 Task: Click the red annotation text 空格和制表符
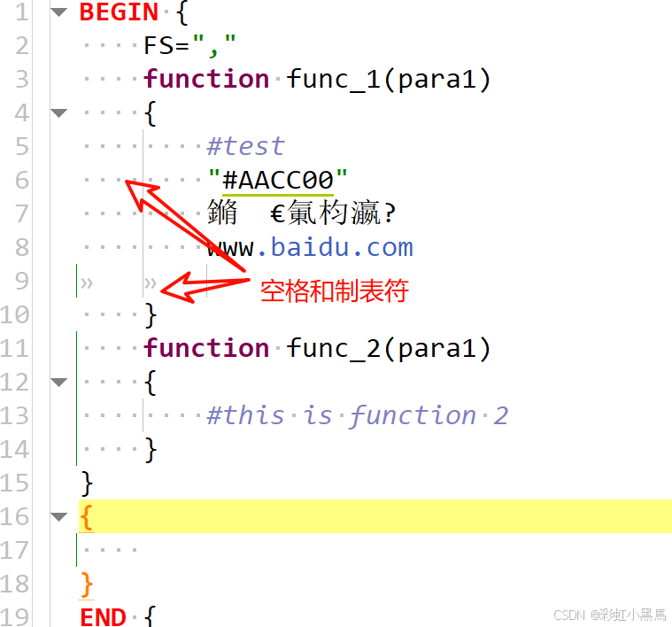[335, 291]
